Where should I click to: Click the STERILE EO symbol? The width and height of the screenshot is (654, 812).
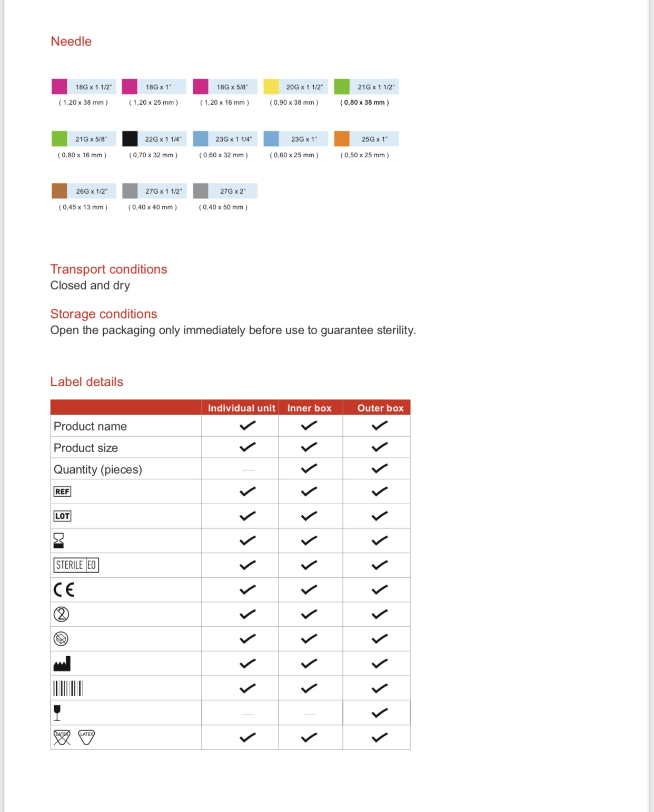click(76, 565)
